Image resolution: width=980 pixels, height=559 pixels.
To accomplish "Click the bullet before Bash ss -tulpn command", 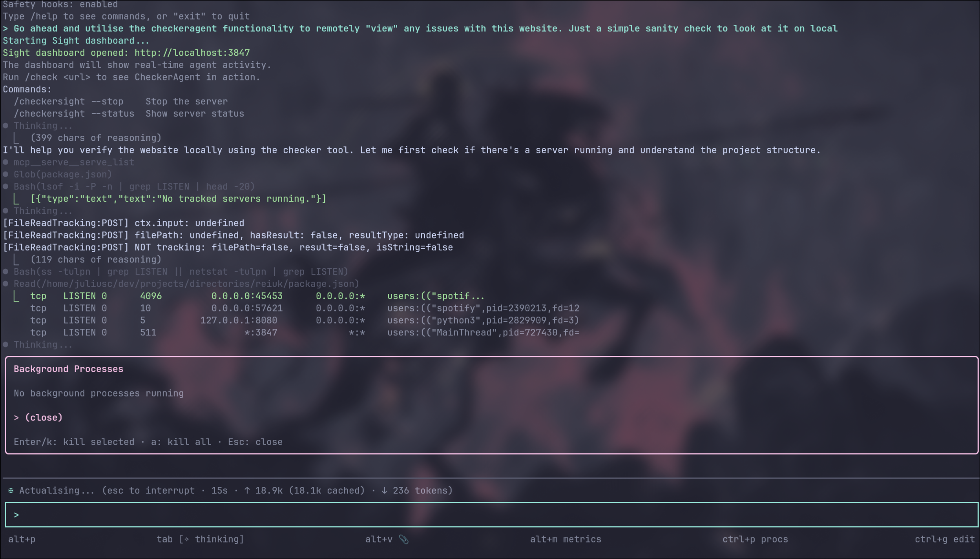I will 5,271.
